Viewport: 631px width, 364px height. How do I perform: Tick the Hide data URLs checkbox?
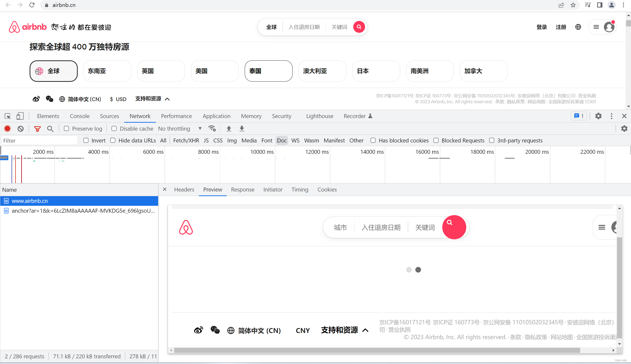click(113, 140)
